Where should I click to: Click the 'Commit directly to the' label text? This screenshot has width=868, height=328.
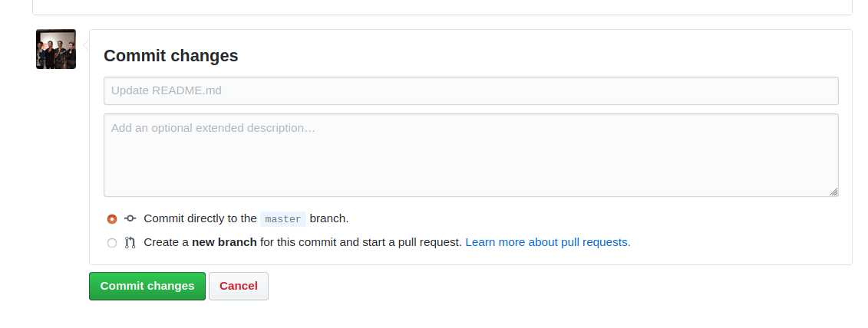(200, 218)
